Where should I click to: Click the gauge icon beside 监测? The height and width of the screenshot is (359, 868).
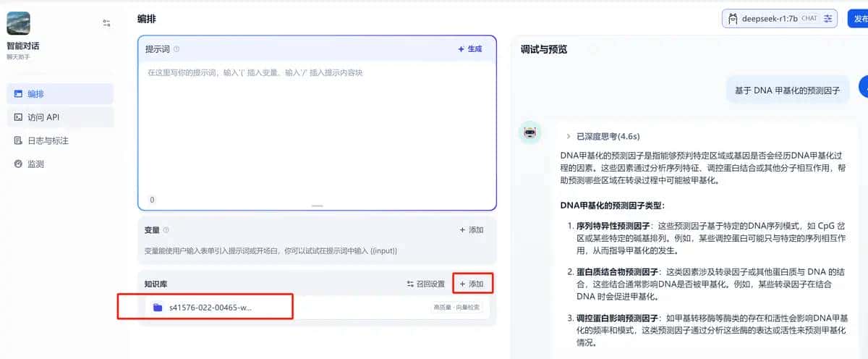[19, 164]
